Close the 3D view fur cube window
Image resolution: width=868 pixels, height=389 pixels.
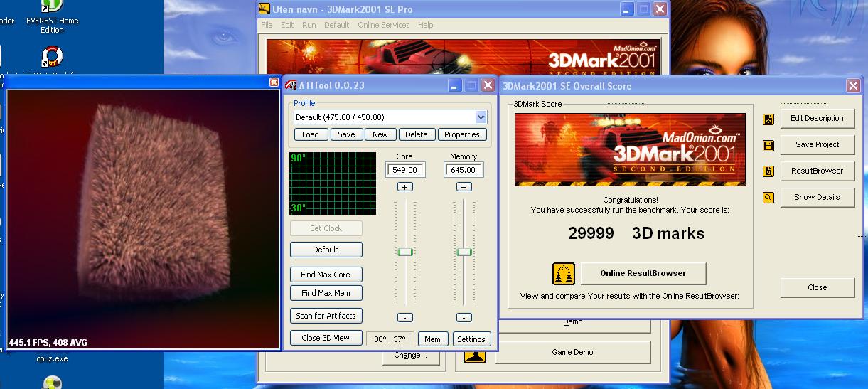[274, 82]
